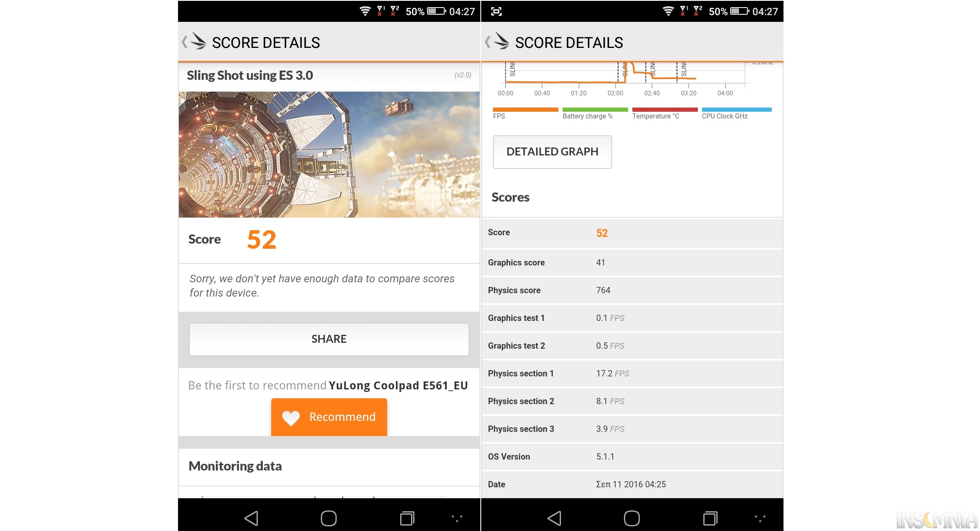The image size is (980, 531).
Task: Tap the Sling Shot using ES 3.0 title
Action: click(250, 75)
